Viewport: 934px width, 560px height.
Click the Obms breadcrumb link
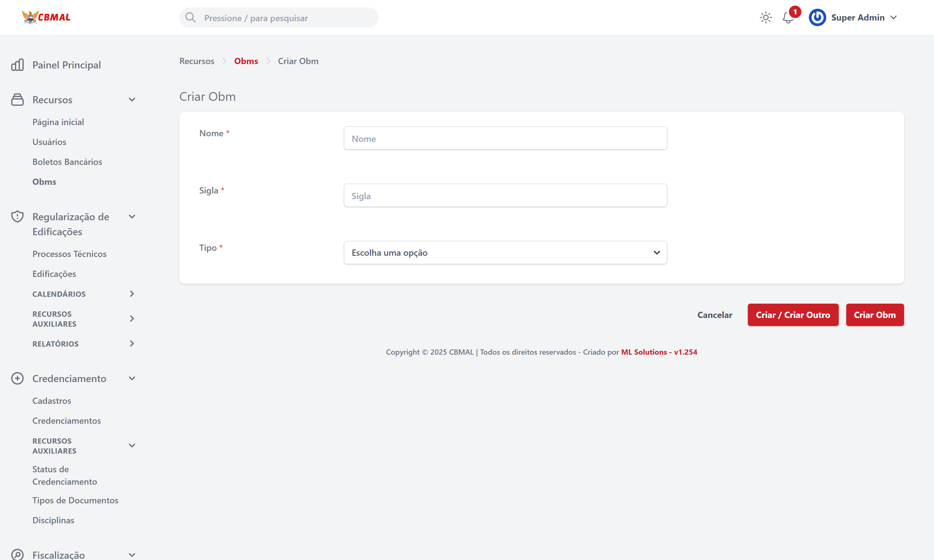click(x=246, y=61)
